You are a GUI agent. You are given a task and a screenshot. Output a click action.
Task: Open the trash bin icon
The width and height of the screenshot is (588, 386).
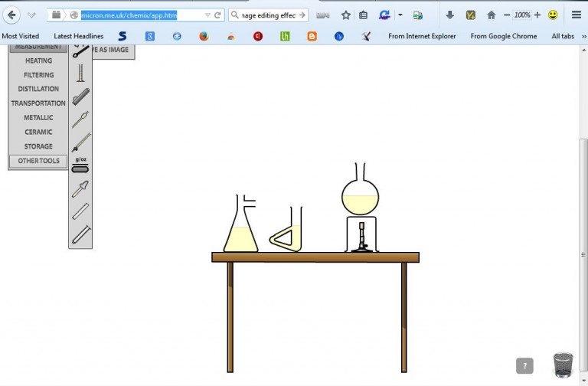pos(563,365)
